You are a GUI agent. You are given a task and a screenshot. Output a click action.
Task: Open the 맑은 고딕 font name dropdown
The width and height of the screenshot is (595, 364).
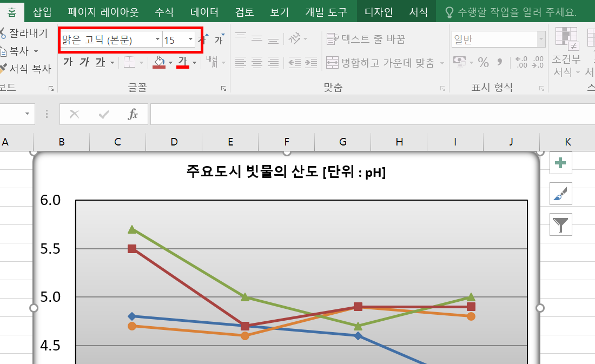pos(157,39)
